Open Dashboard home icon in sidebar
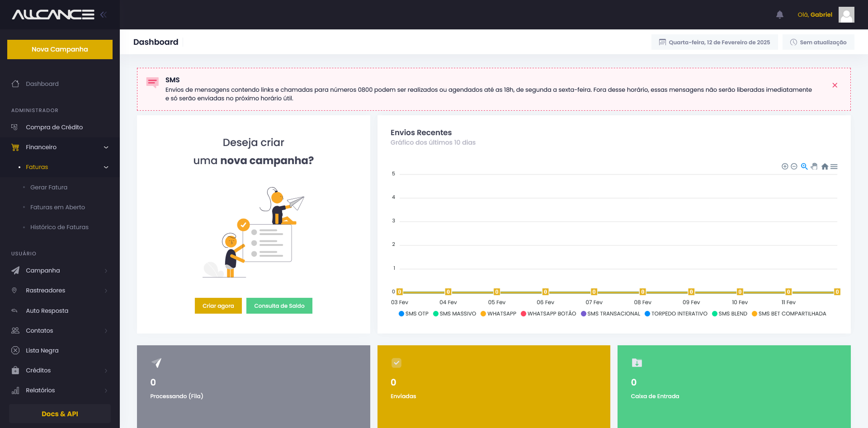Viewport: 868px width, 428px height. [15, 84]
